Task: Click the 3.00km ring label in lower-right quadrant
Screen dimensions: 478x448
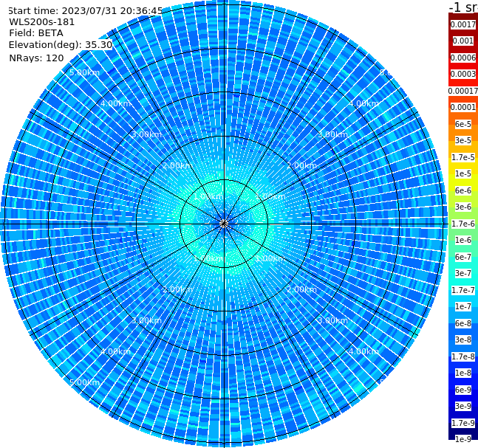Action: 333,320
